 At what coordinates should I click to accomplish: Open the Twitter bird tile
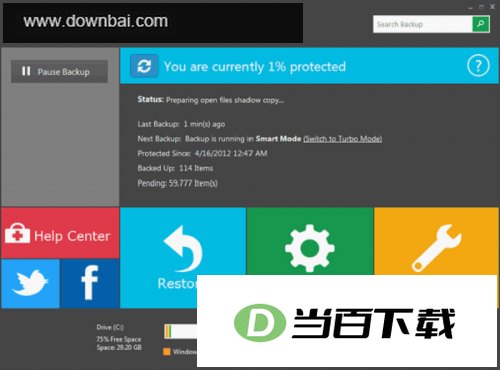pos(30,284)
